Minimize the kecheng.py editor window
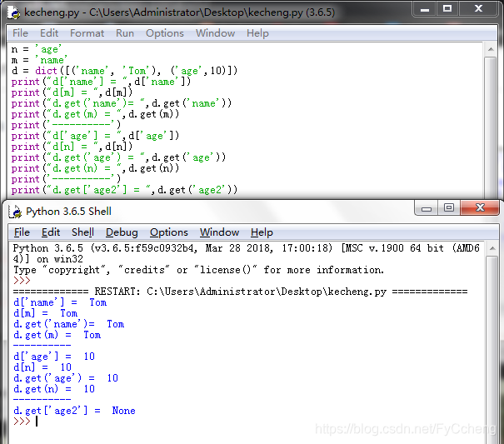 point(425,9)
